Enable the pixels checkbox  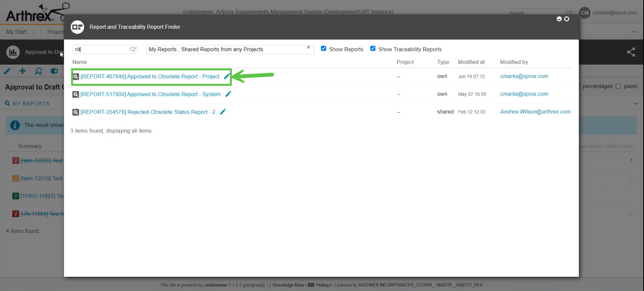click(618, 86)
